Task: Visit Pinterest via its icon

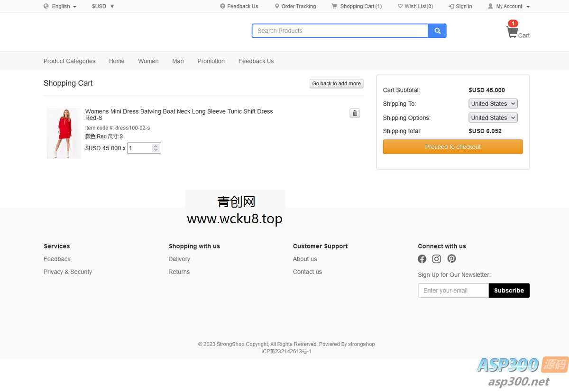Action: [x=451, y=259]
